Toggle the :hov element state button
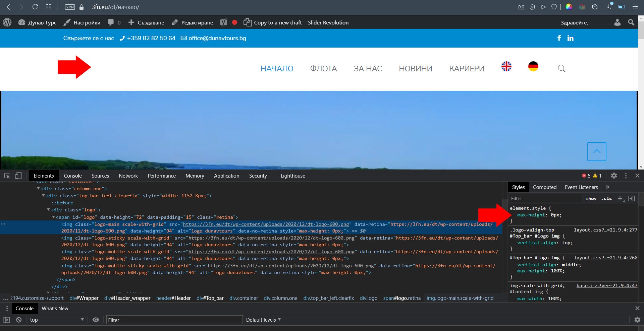Viewport: 644px width, 331px height. 591,199
